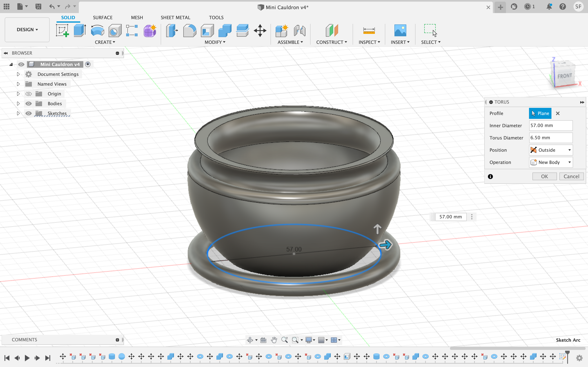Viewport: 588px width, 367px height.
Task: Edit the Inner Diameter input field
Action: 550,125
